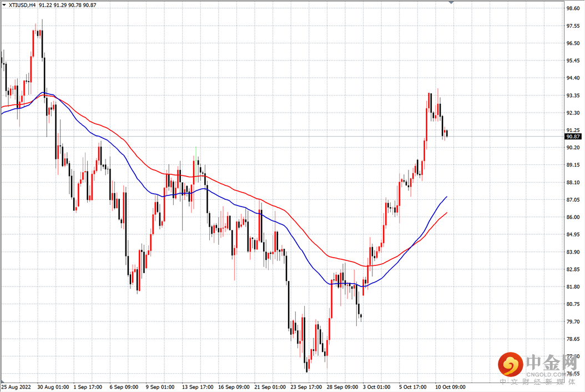Screen dimensions: 585x392
Task: Click price scale label 86.00
Action: click(573, 217)
